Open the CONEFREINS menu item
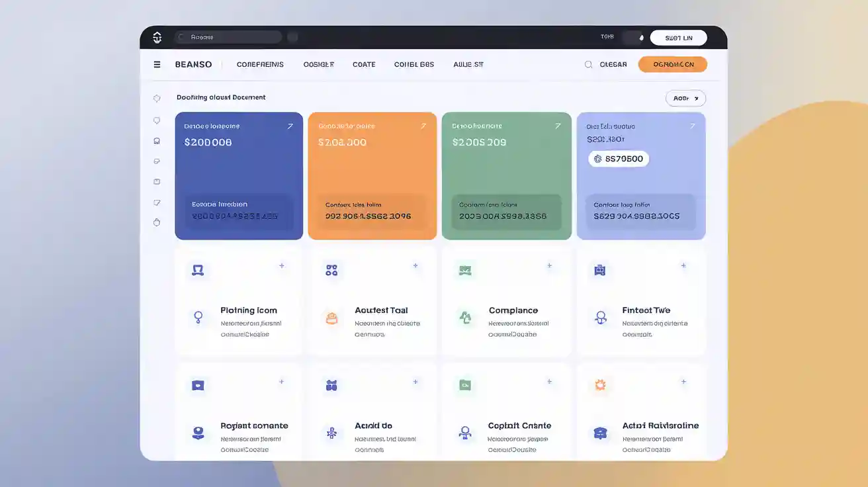 coord(260,64)
